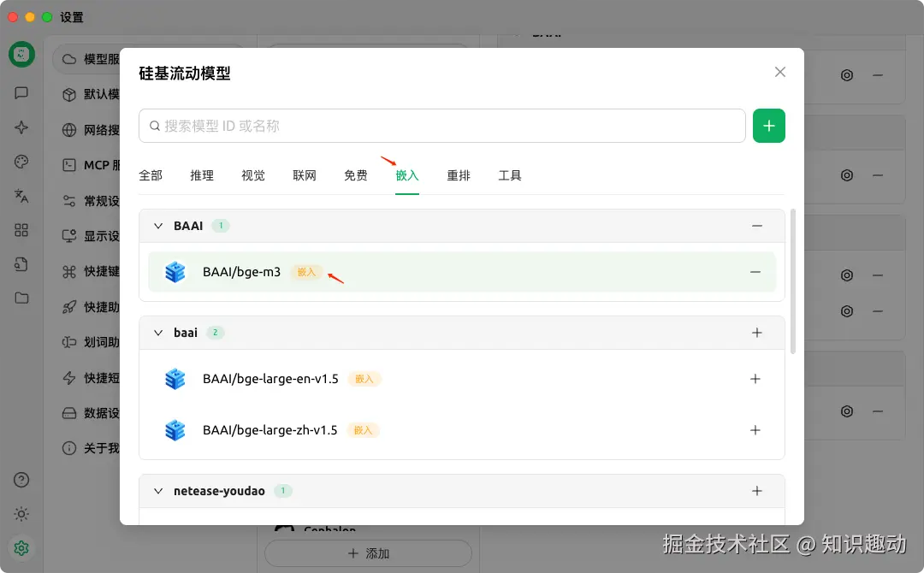Switch to the 推理 tab
The height and width of the screenshot is (573, 924).
click(202, 175)
